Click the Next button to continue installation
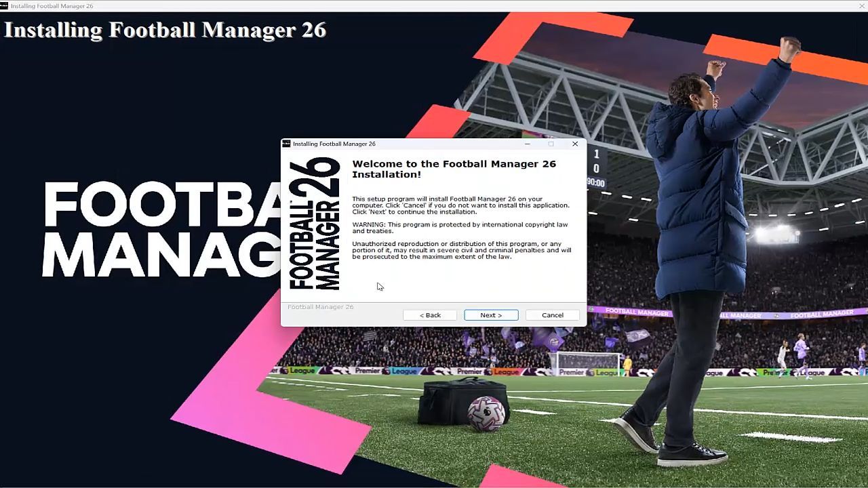The width and height of the screenshot is (868, 488). 491,315
